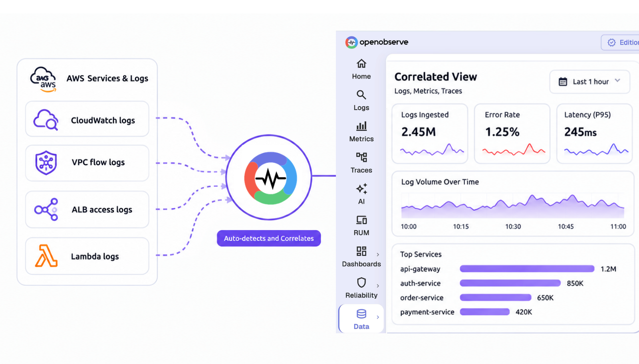The width and height of the screenshot is (639, 364).
Task: Click the VPC flow logs label
Action: click(x=98, y=162)
